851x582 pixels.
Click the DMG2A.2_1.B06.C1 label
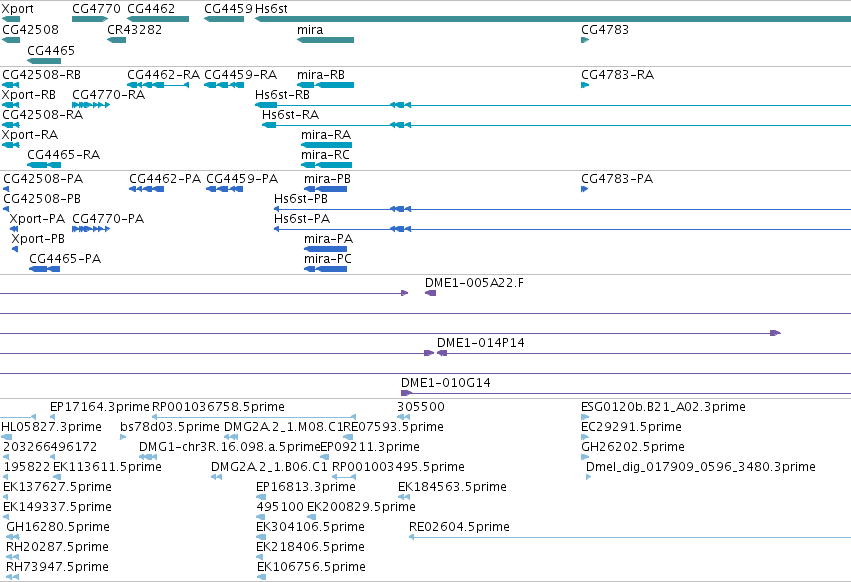[269, 467]
